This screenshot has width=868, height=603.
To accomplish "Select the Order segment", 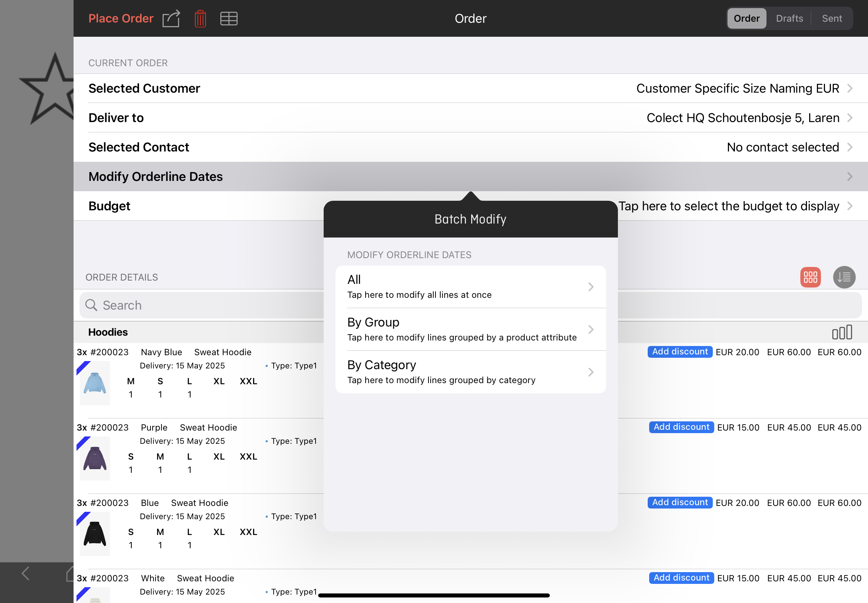I will (746, 18).
